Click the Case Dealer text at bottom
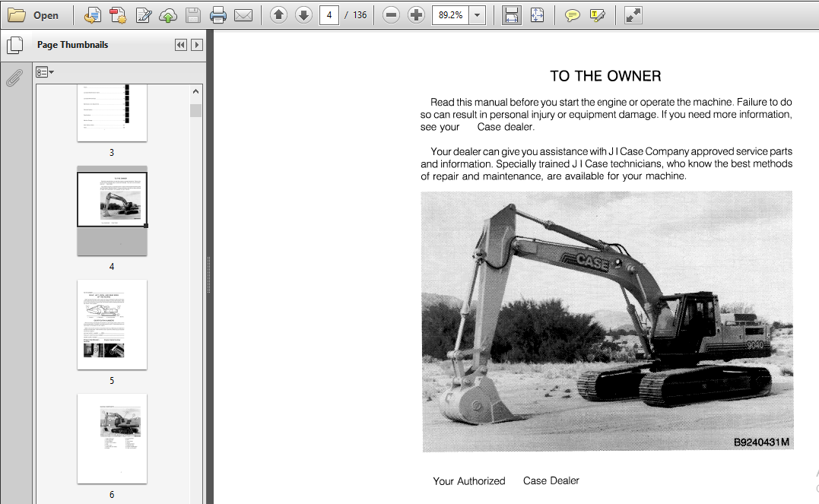 (551, 480)
